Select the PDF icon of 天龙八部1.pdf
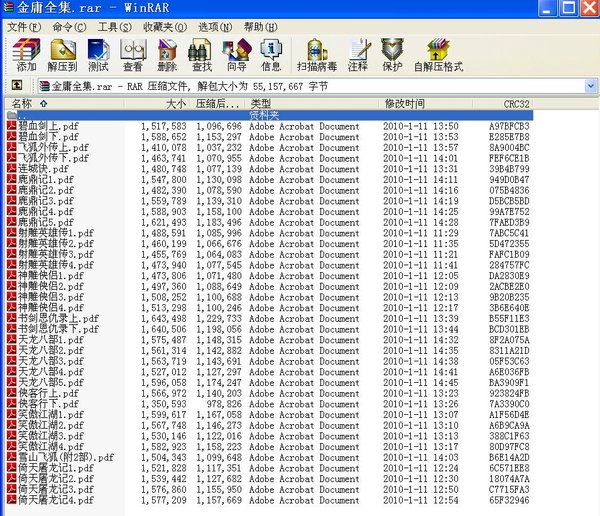This screenshot has height=516, width=600. [x=11, y=340]
